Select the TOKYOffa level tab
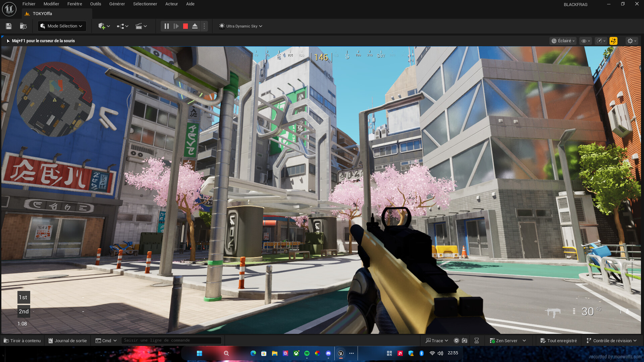Viewport: 644px width, 362px height. click(x=42, y=13)
